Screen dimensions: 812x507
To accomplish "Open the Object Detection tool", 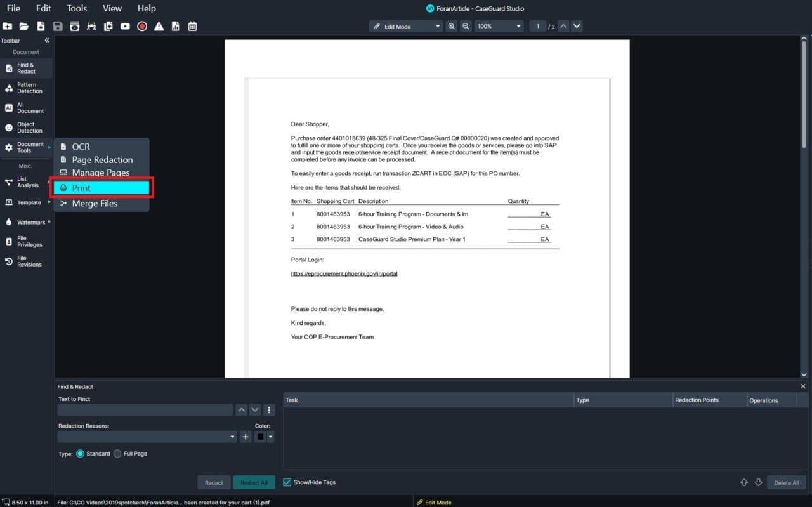I will (x=26, y=128).
